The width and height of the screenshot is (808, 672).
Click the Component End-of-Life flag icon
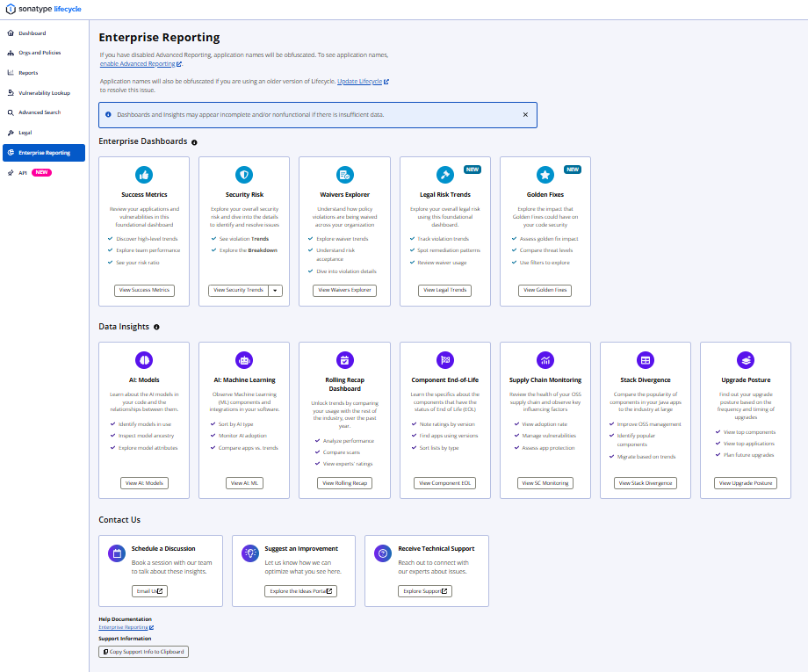445,360
